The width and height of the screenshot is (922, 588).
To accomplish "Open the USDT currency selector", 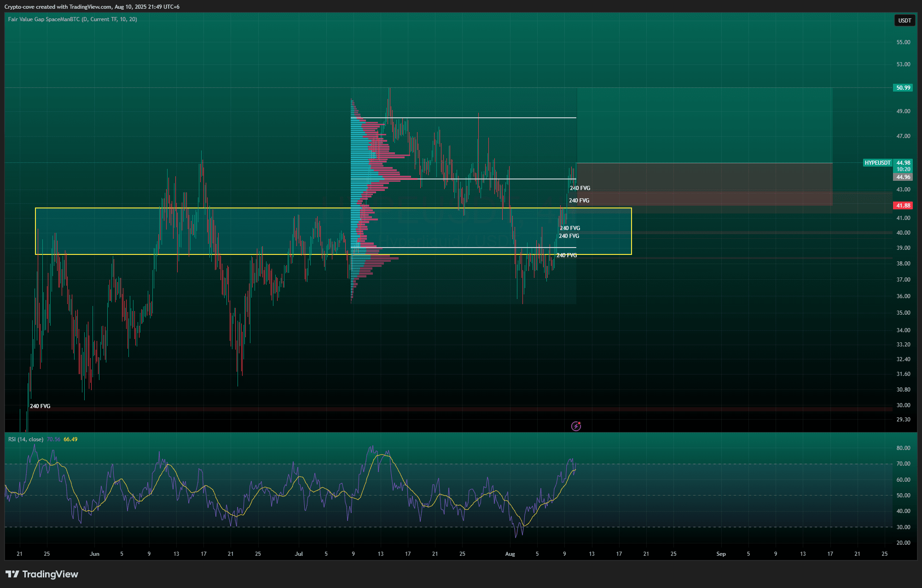I will [x=904, y=20].
